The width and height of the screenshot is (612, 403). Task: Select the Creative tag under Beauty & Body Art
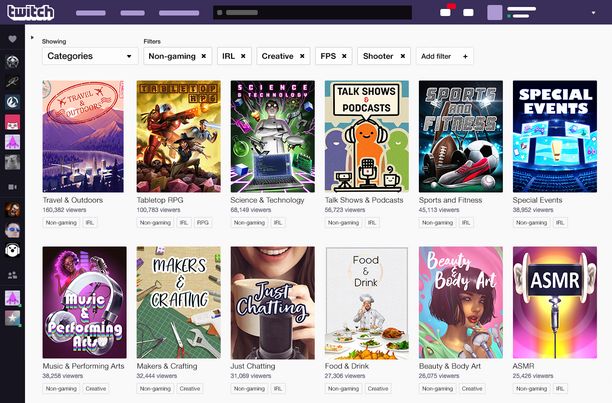472,389
